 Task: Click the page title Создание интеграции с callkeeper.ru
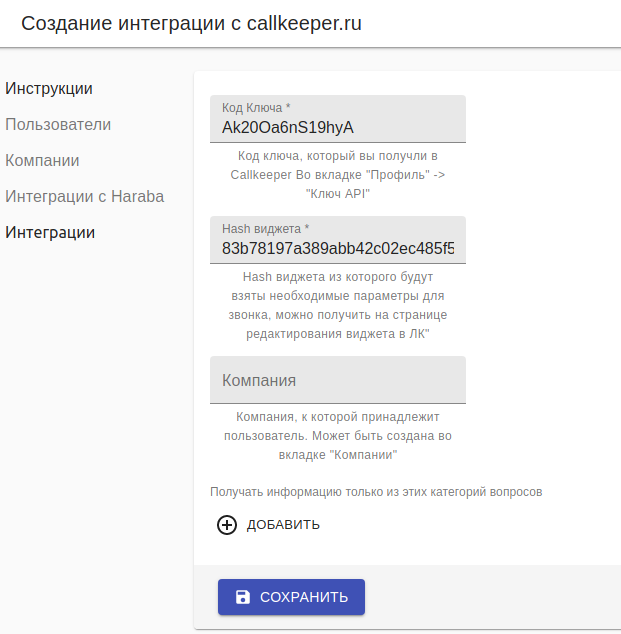[x=191, y=23]
